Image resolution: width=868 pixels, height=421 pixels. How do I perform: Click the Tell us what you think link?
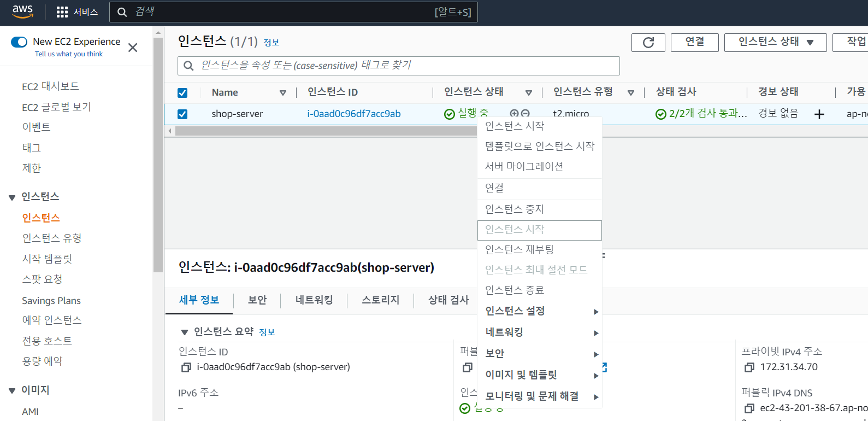point(69,54)
